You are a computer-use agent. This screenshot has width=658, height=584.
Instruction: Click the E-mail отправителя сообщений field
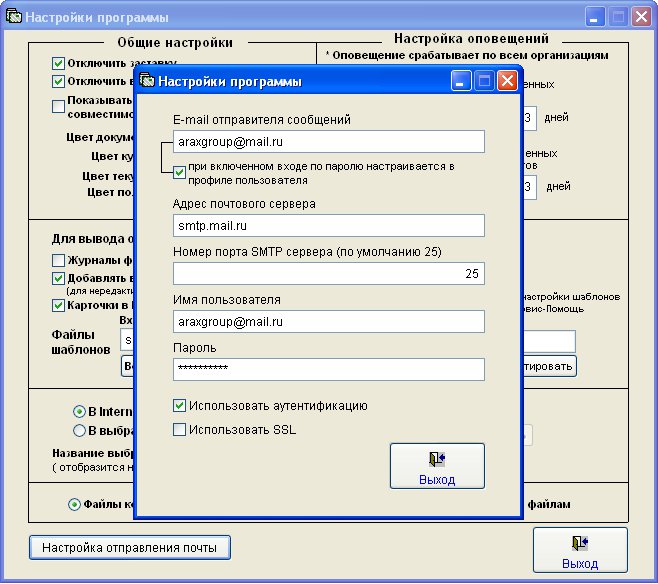[329, 142]
